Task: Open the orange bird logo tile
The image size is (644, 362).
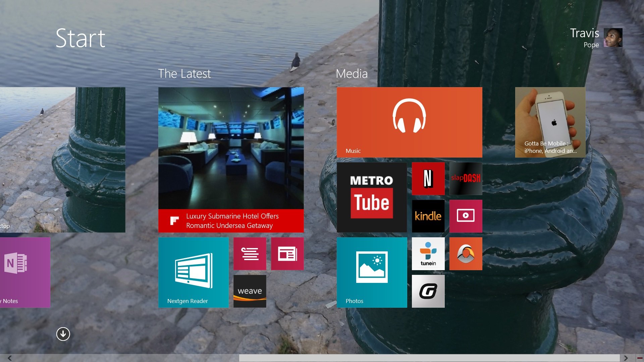Action: 466,254
